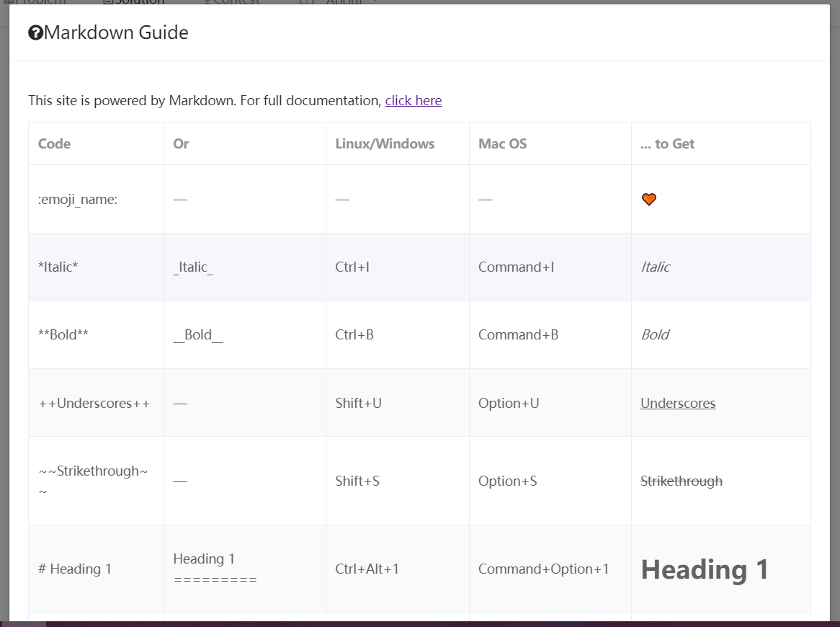This screenshot has height=627, width=840.
Task: Click the "Ctrl+I" shortcut cell
Action: (x=352, y=267)
